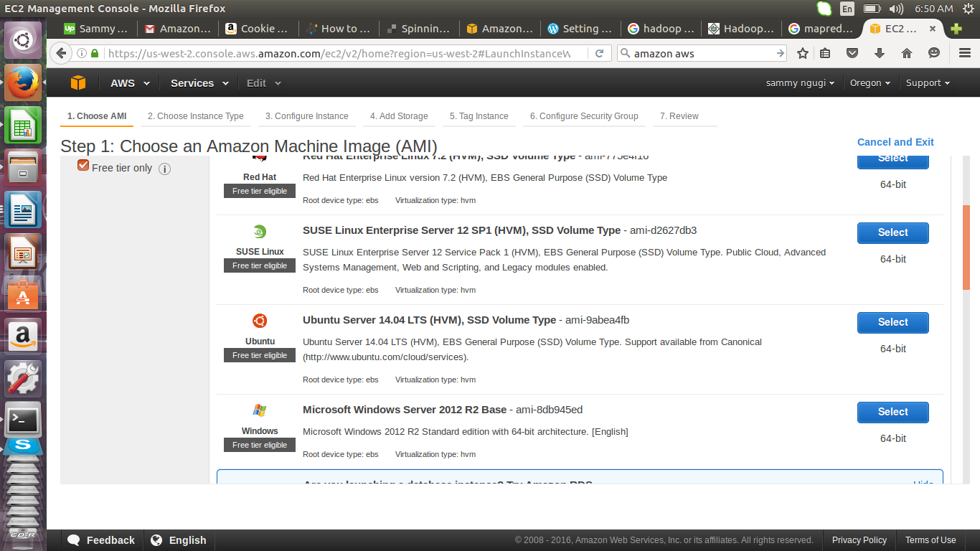Launch LibreOffice Writer from the dock

click(x=23, y=209)
